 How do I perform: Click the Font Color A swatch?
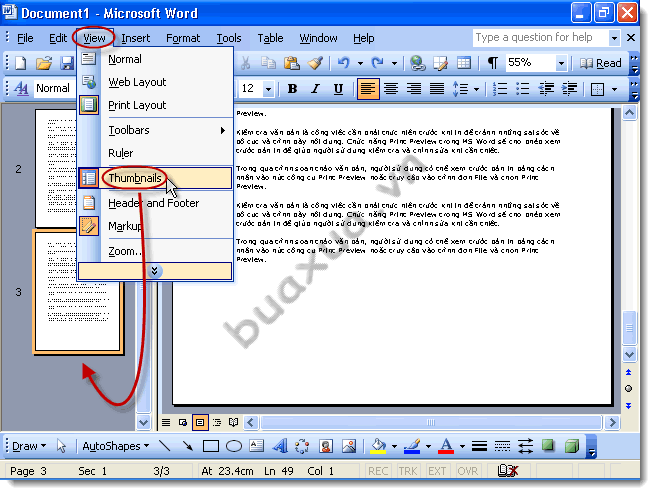(446, 446)
